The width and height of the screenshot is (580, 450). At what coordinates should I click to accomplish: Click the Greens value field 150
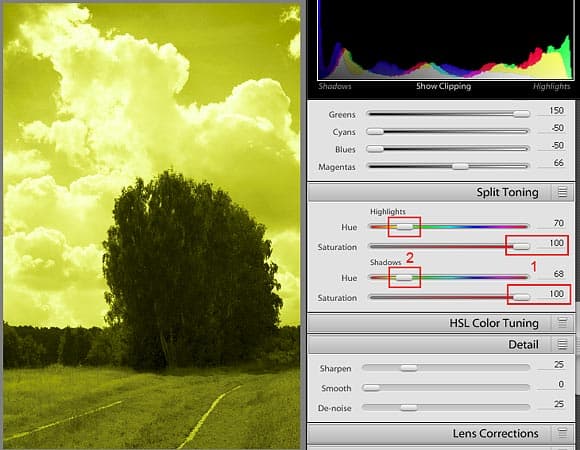[x=556, y=111]
